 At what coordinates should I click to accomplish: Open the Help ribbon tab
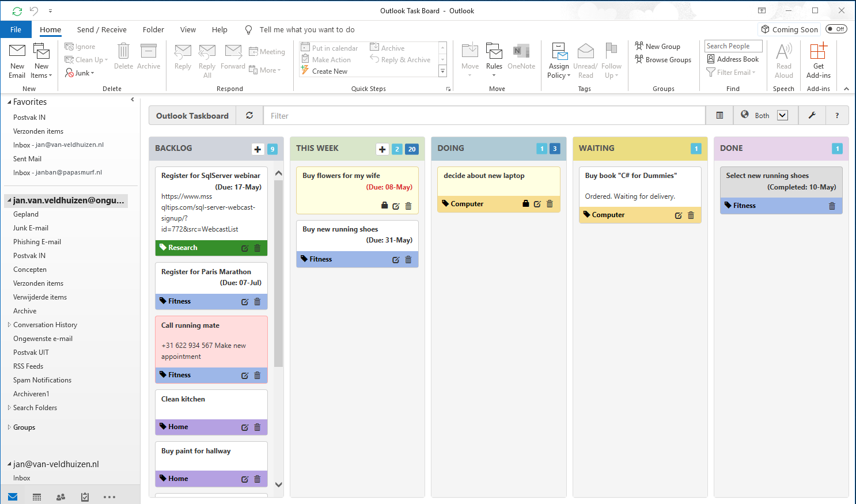pos(219,29)
